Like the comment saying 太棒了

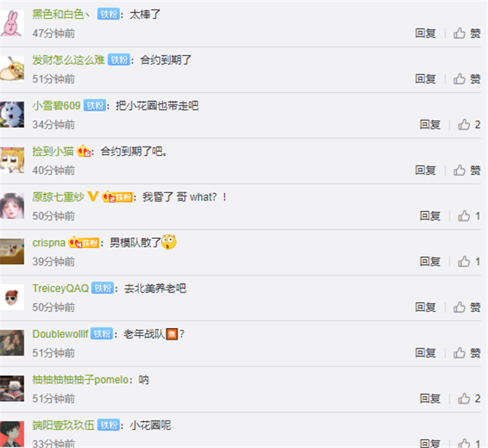coord(466,33)
